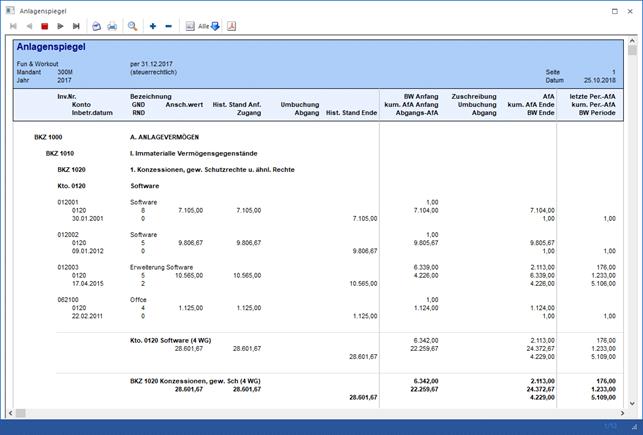Zoom out with the minus icon

point(168,26)
